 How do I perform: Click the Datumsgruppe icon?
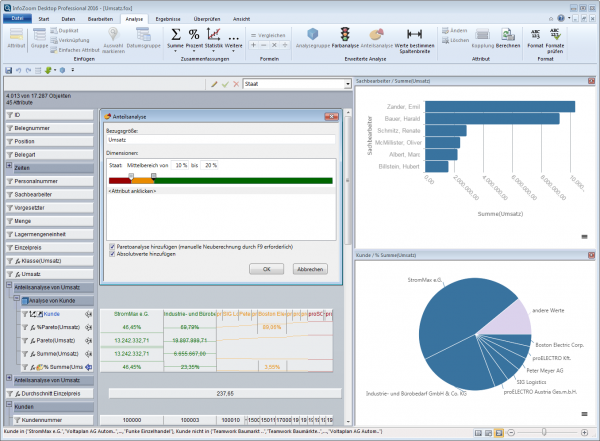[143, 34]
